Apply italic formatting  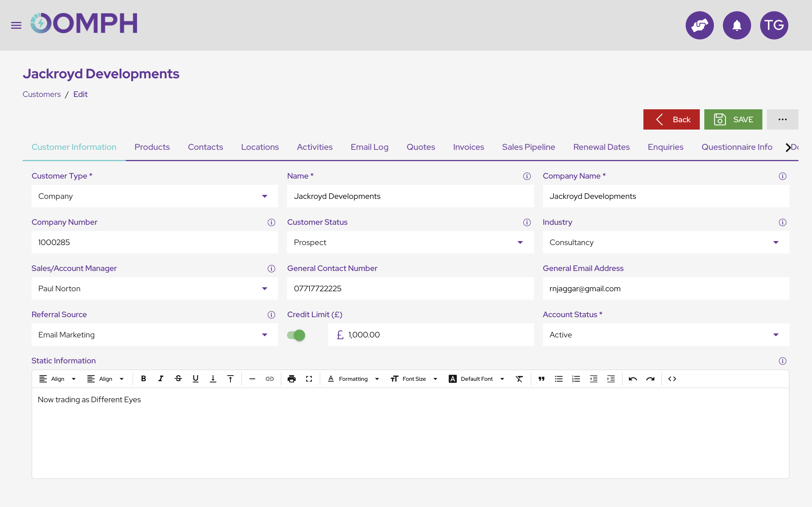[x=161, y=379]
